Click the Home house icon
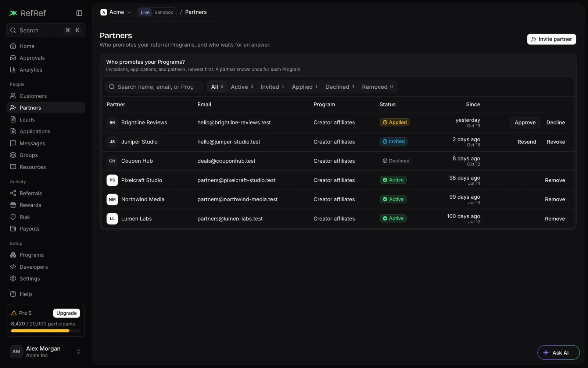The height and width of the screenshot is (368, 588). coord(13,46)
